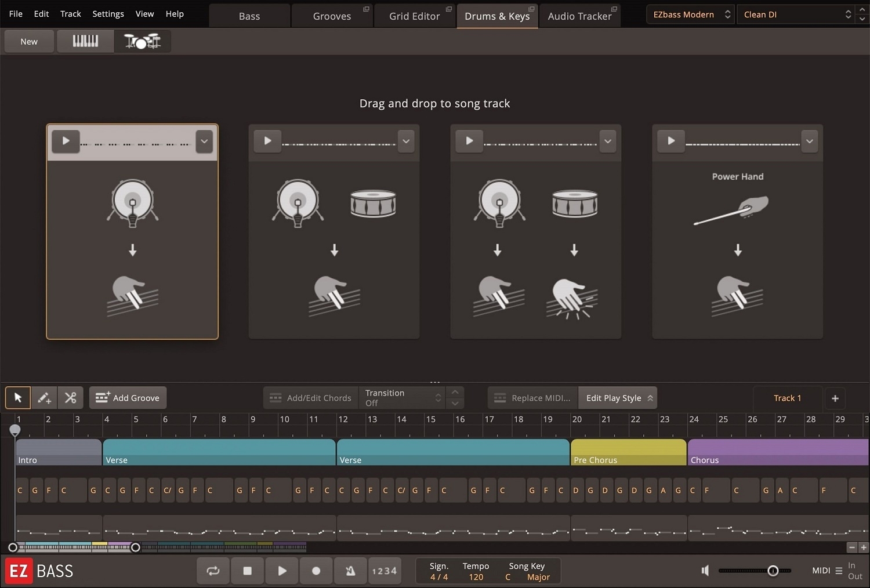870x588 pixels.
Task: Detach the Audio Tracker tab via pop-out icon
Action: tap(614, 9)
